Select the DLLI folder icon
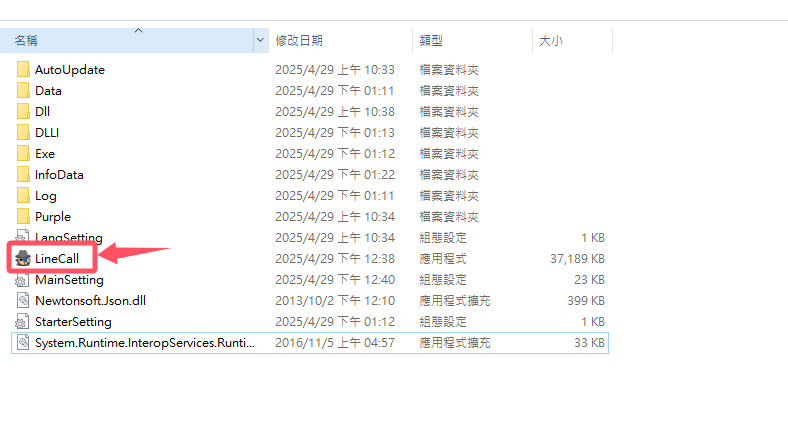The image size is (788, 448). pos(23,133)
